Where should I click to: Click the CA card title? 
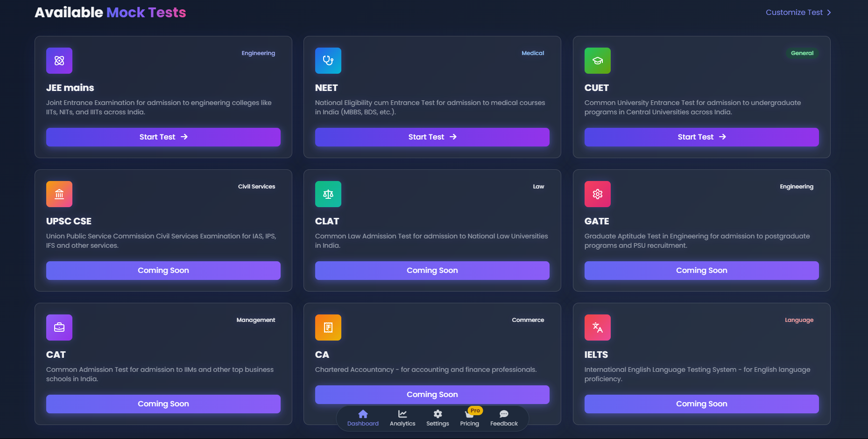point(322,355)
